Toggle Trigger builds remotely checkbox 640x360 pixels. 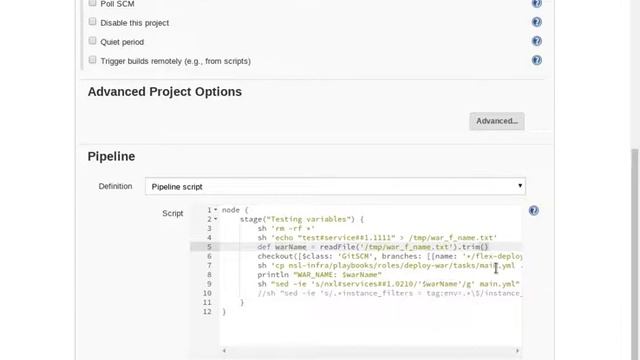pos(93,60)
